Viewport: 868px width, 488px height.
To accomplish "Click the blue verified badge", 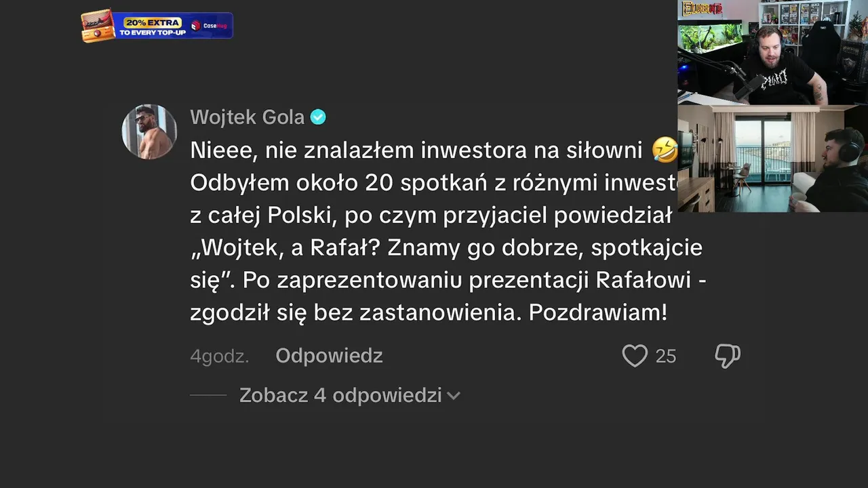I will [x=318, y=117].
